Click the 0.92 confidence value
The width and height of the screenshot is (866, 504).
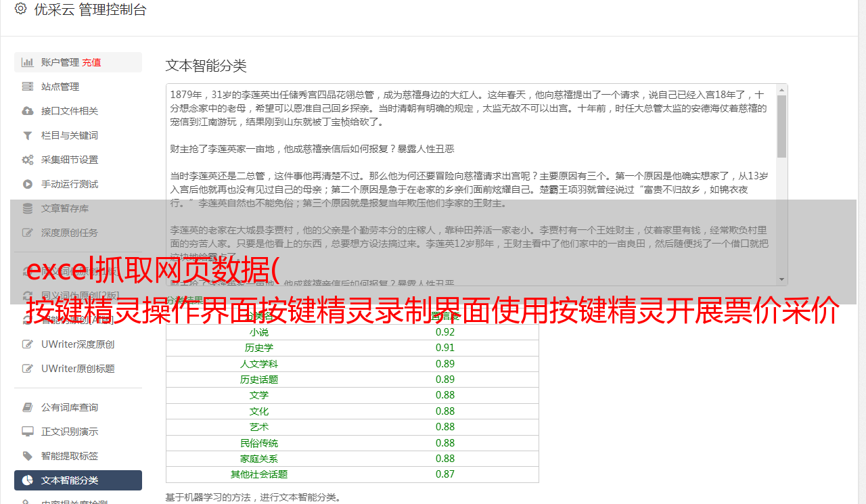click(445, 332)
